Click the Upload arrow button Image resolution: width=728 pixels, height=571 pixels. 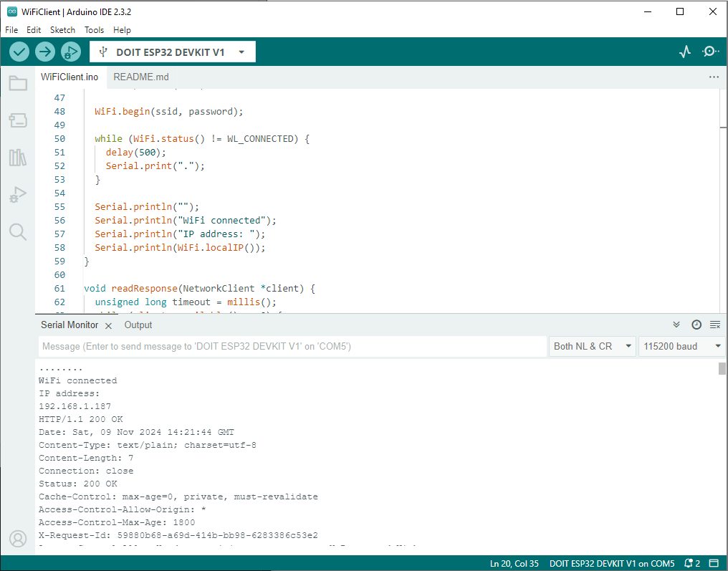(45, 52)
